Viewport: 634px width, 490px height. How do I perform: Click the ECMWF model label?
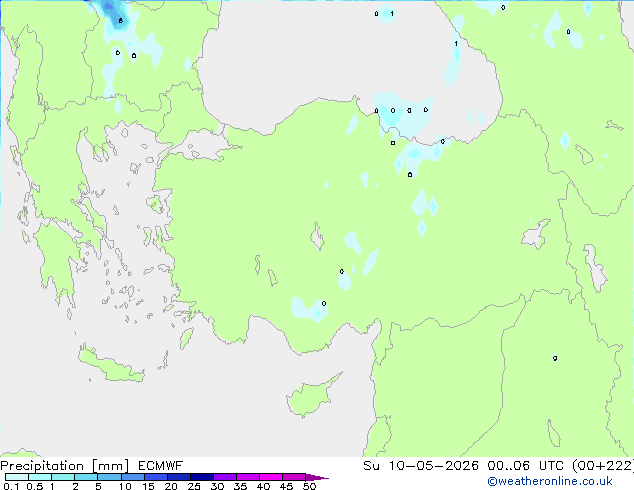161,466
